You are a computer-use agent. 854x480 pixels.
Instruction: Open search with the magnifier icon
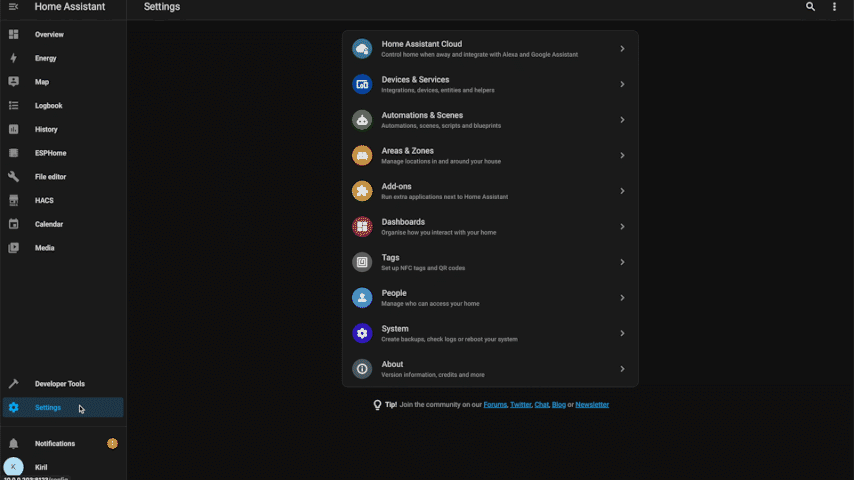810,7
